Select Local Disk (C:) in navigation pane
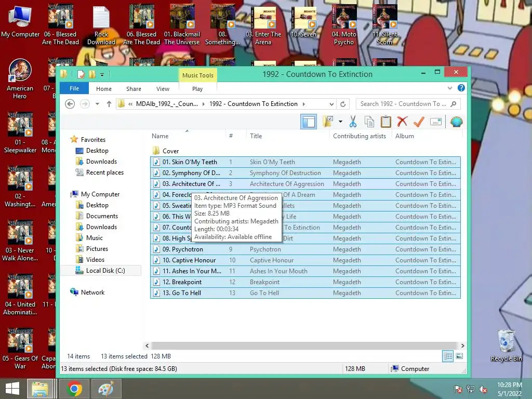The image size is (532, 399). 101,270
